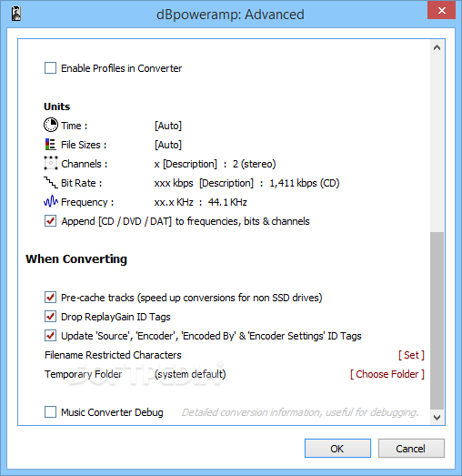
Task: Close the Advanced dialog window
Action: [441, 10]
